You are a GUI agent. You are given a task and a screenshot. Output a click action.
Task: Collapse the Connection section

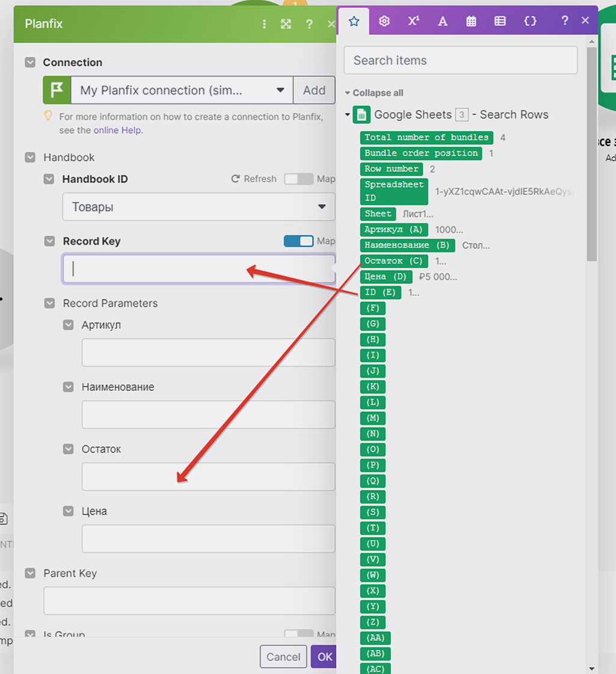30,63
